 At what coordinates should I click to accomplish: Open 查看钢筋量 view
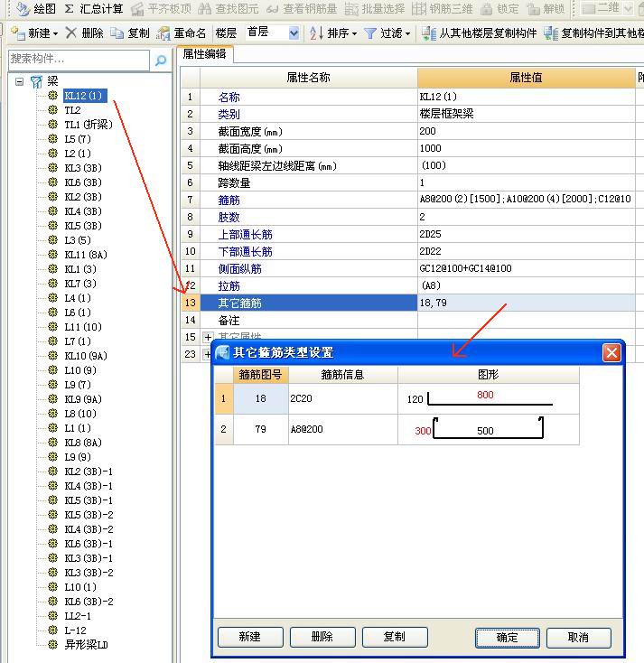click(302, 8)
